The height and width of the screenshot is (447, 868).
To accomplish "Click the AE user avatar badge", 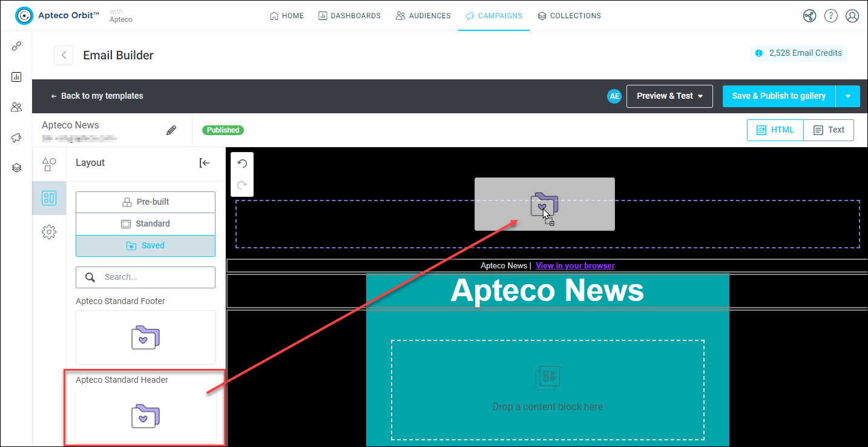I will (614, 96).
